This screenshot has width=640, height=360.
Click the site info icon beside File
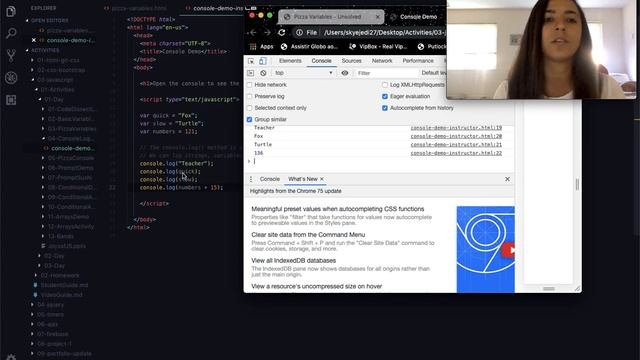(299, 32)
